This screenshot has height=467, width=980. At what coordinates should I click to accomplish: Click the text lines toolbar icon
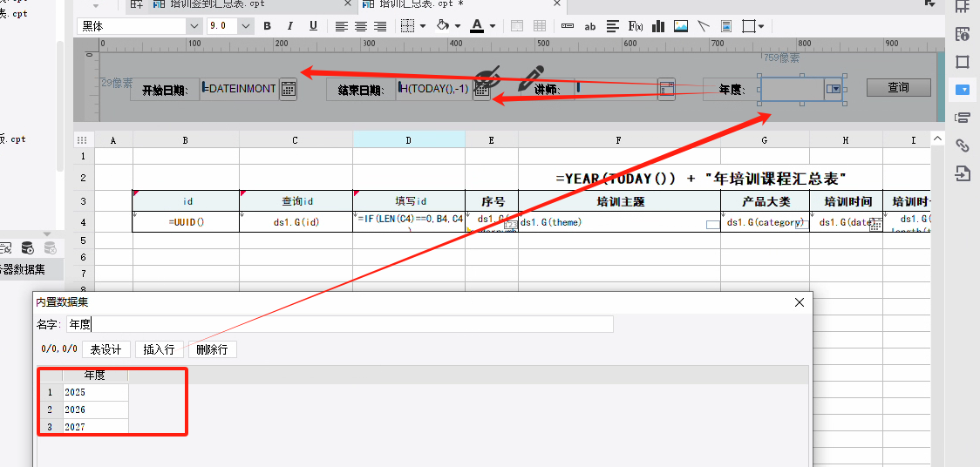pyautogui.click(x=613, y=26)
